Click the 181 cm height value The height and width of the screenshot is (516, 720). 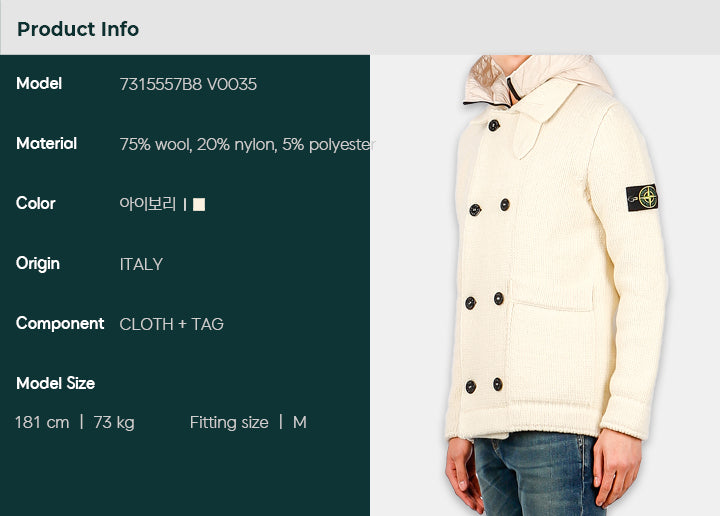(x=42, y=422)
